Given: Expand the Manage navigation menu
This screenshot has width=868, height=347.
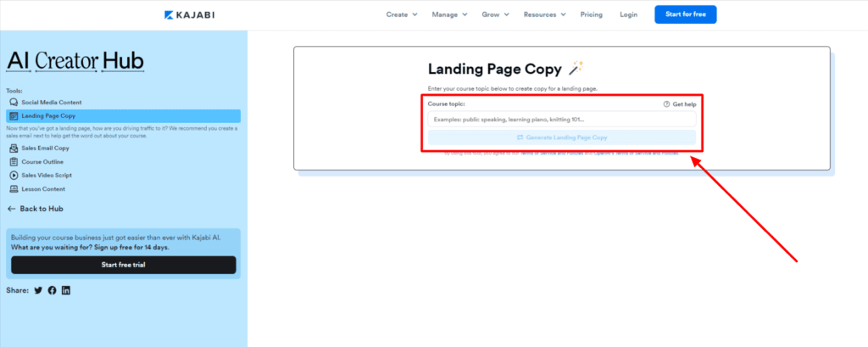Looking at the screenshot, I should [x=449, y=15].
